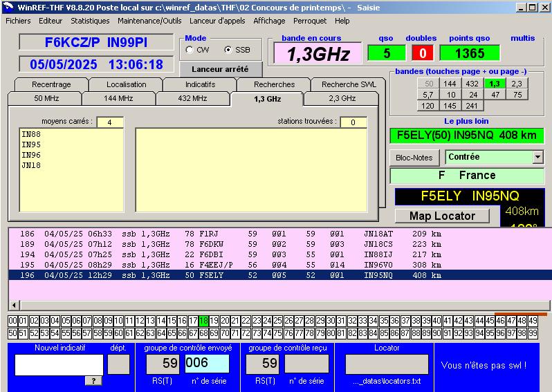552x392 pixels.
Task: Open the Editeur menu
Action: [x=50, y=21]
